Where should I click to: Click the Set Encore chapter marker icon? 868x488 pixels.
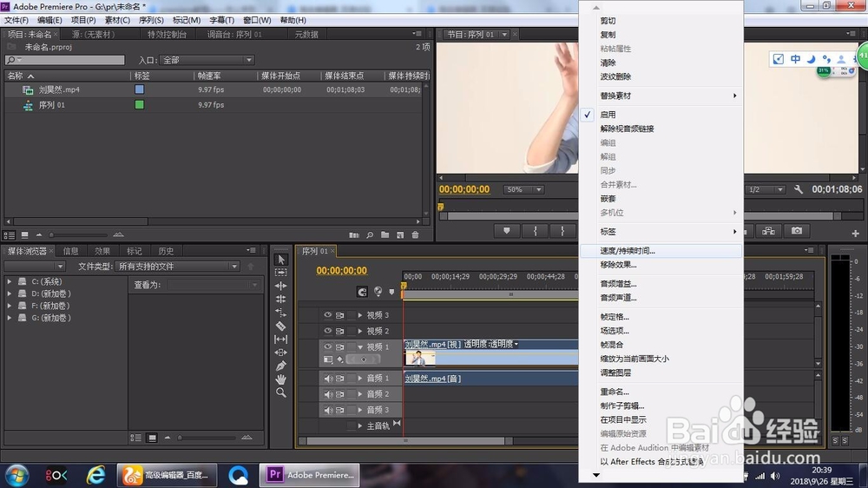[378, 292]
